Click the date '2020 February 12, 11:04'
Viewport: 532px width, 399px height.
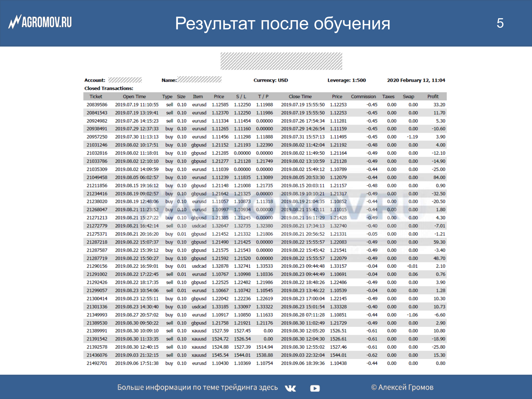coord(416,80)
